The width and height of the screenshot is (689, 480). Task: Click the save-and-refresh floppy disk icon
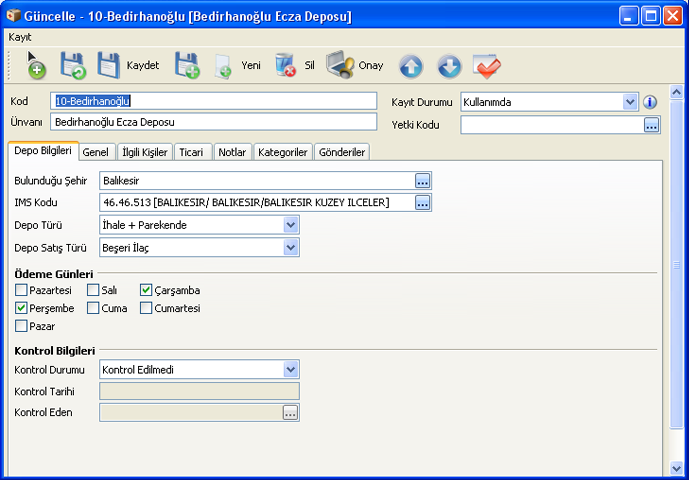[x=73, y=65]
